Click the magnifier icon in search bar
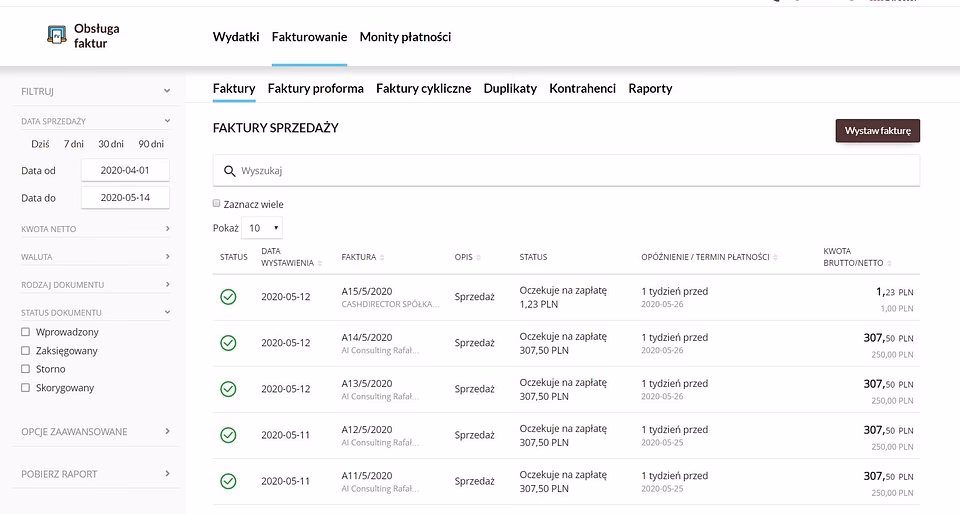Image resolution: width=960 pixels, height=514 pixels. point(230,171)
